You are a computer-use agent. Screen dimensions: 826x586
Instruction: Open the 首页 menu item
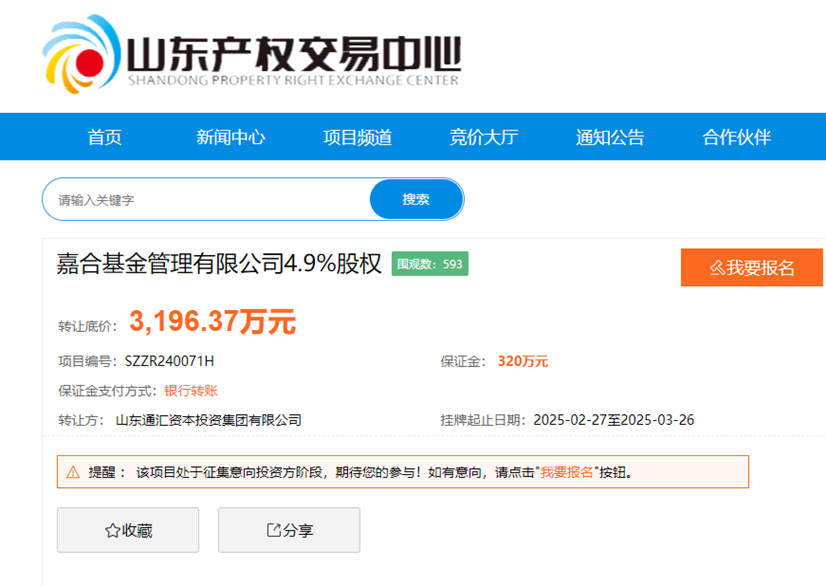104,137
